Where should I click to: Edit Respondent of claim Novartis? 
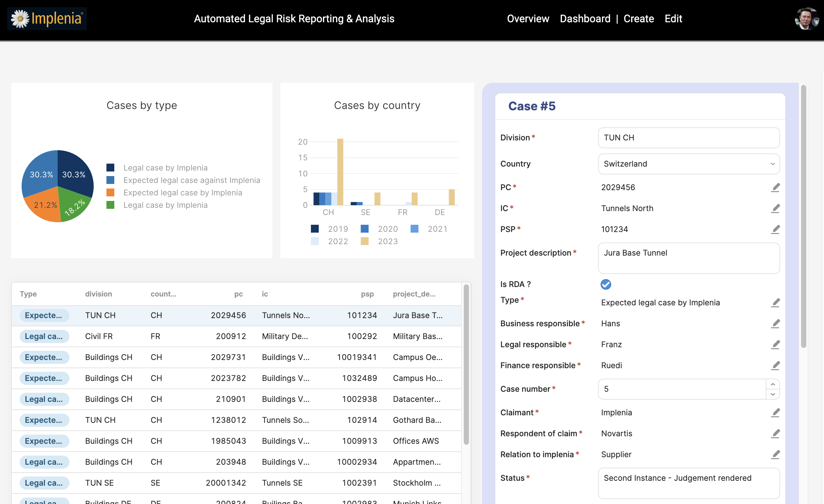(775, 434)
